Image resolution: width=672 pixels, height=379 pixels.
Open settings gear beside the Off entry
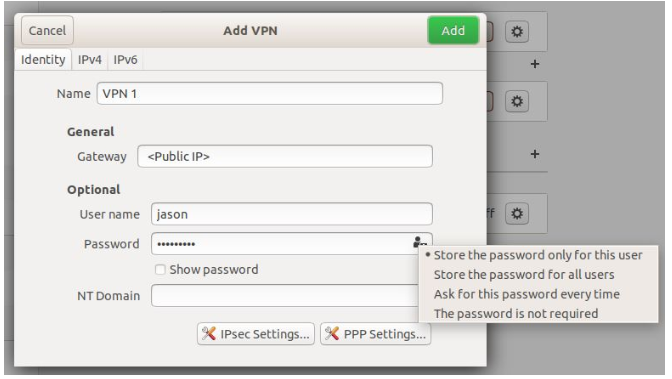[x=517, y=214]
